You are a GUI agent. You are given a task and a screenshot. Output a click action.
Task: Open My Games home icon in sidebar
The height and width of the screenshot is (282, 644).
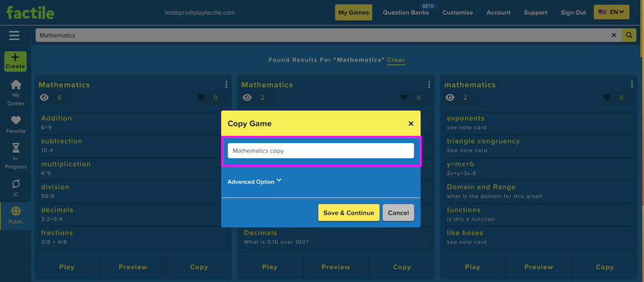pos(16,85)
